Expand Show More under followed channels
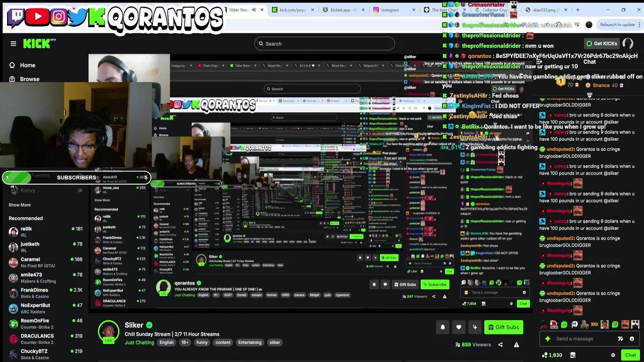This screenshot has height=362, width=644. (20, 205)
